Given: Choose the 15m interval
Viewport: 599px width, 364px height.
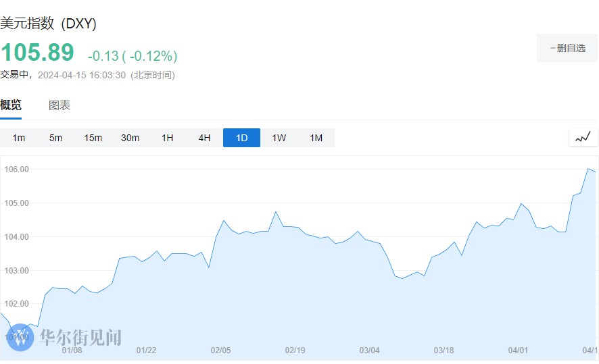Looking at the screenshot, I should pyautogui.click(x=93, y=138).
